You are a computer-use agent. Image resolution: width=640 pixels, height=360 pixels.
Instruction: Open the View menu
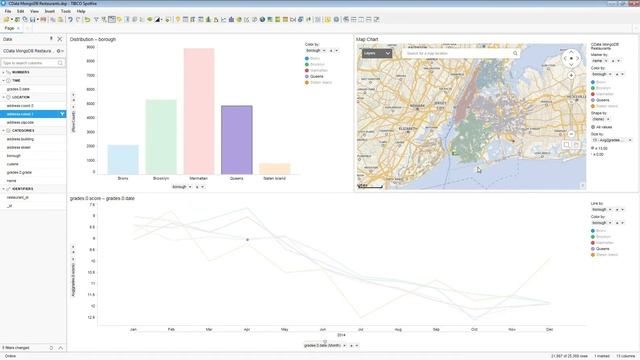(34, 11)
